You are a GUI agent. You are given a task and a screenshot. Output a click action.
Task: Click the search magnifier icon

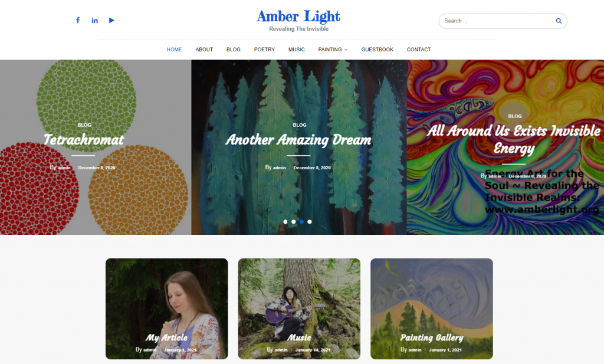point(558,21)
